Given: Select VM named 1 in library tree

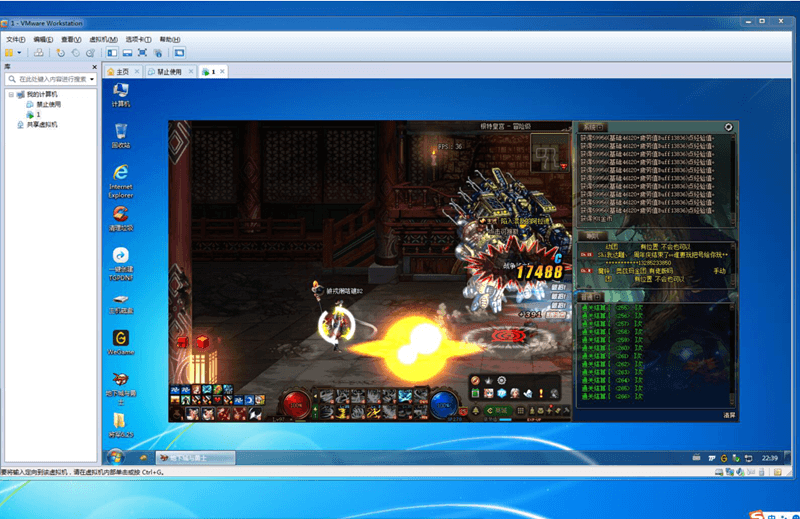Looking at the screenshot, I should coord(34,114).
